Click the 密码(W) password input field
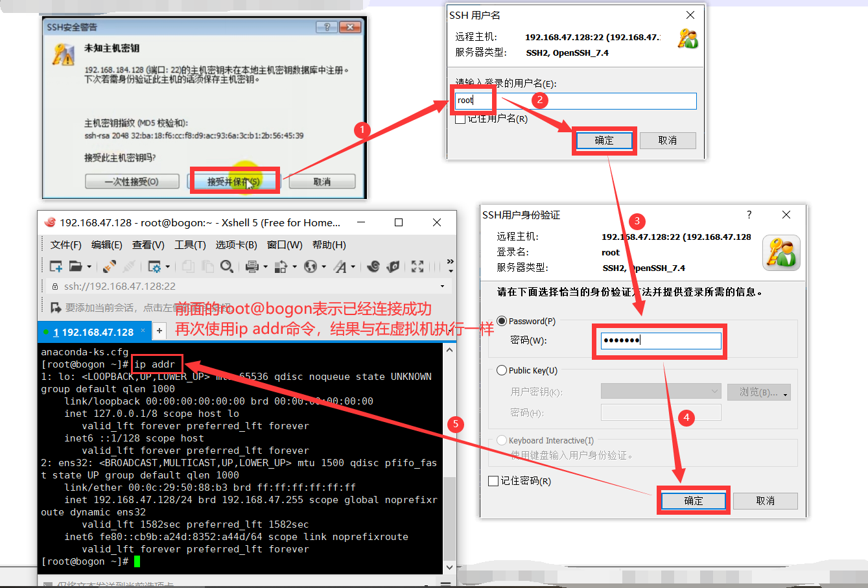The image size is (868, 588). (661, 340)
